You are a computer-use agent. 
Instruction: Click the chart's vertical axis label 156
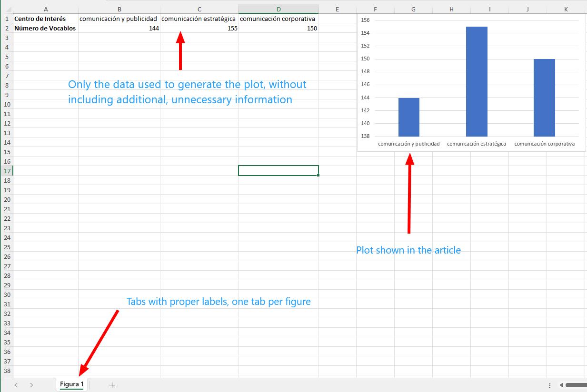click(x=366, y=20)
